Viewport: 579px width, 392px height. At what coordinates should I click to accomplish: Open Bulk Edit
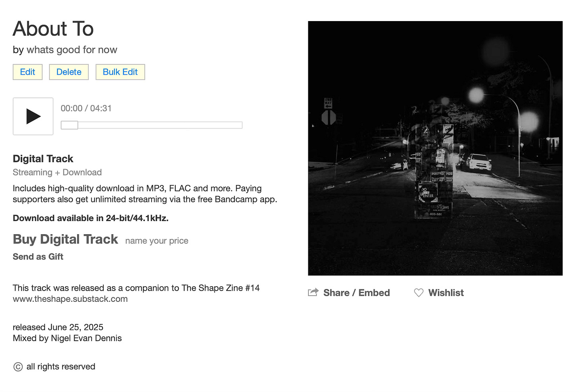tap(120, 72)
